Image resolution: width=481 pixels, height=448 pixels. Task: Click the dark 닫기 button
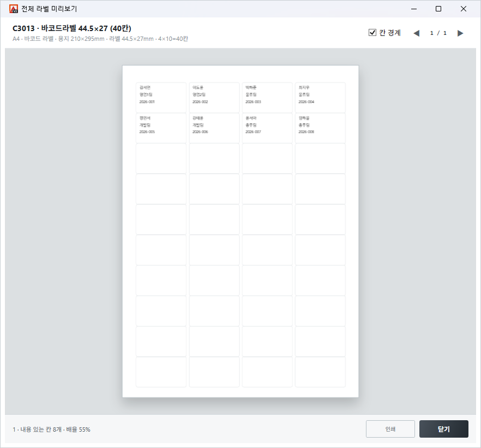(443, 429)
